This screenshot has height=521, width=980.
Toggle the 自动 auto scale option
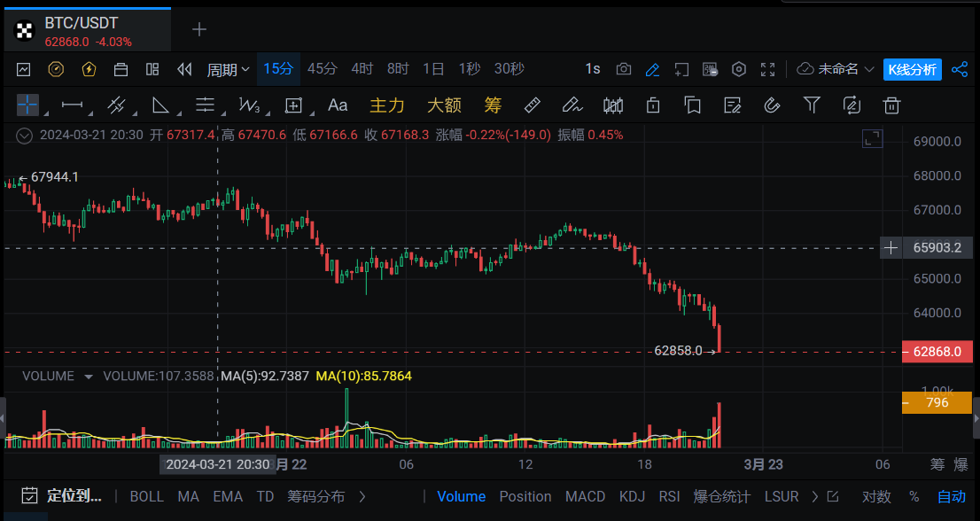[952, 496]
